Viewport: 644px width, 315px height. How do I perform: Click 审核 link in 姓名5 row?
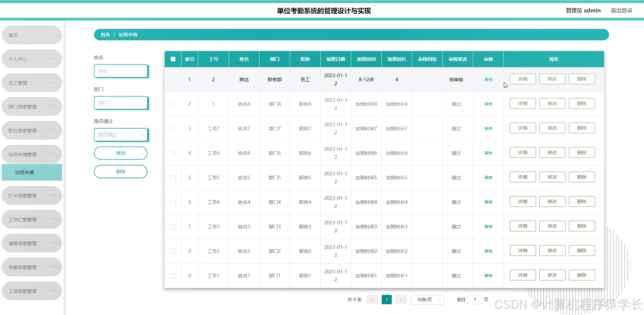488,178
